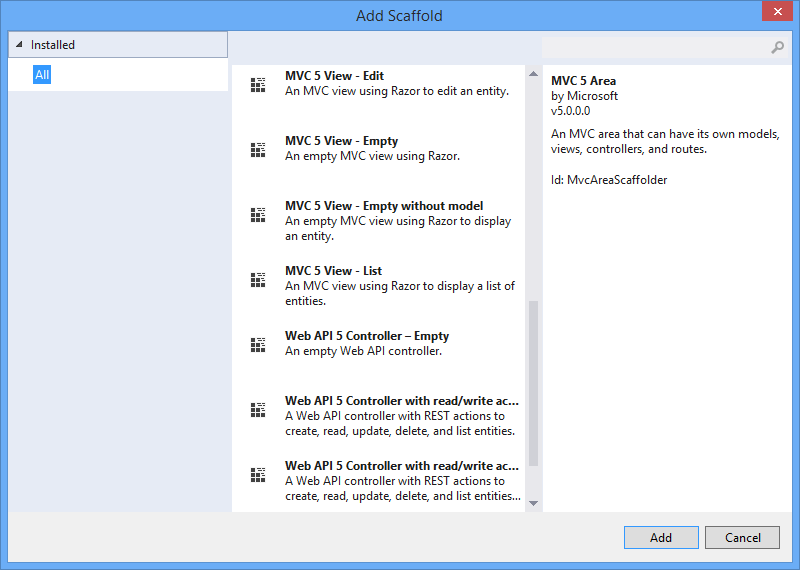The image size is (800, 570).
Task: Click the icon beside MVC 5 View - Empty without model
Action: [258, 215]
